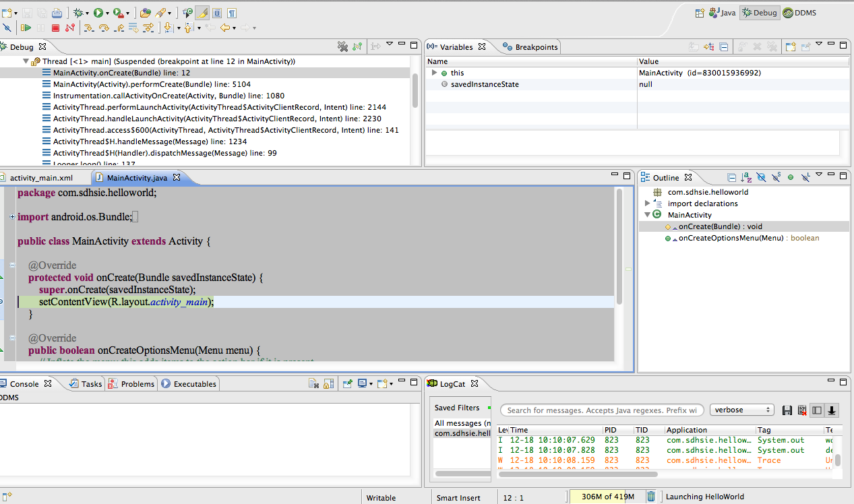Click the Step Into icon
The height and width of the screenshot is (504, 854).
88,28
